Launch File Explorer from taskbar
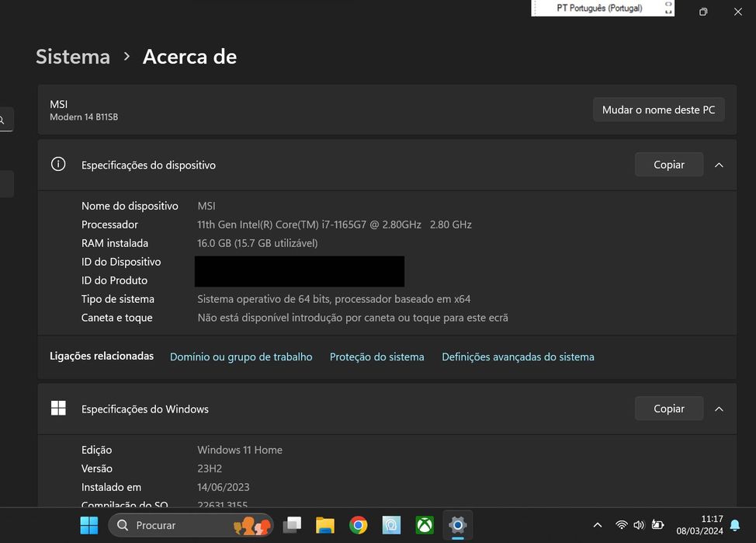Image resolution: width=756 pixels, height=543 pixels. (325, 525)
